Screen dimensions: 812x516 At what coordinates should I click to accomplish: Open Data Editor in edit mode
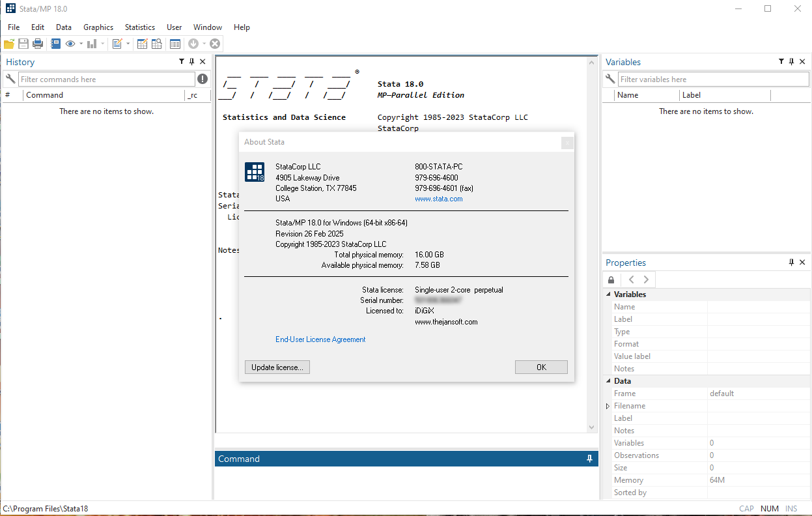pos(142,44)
